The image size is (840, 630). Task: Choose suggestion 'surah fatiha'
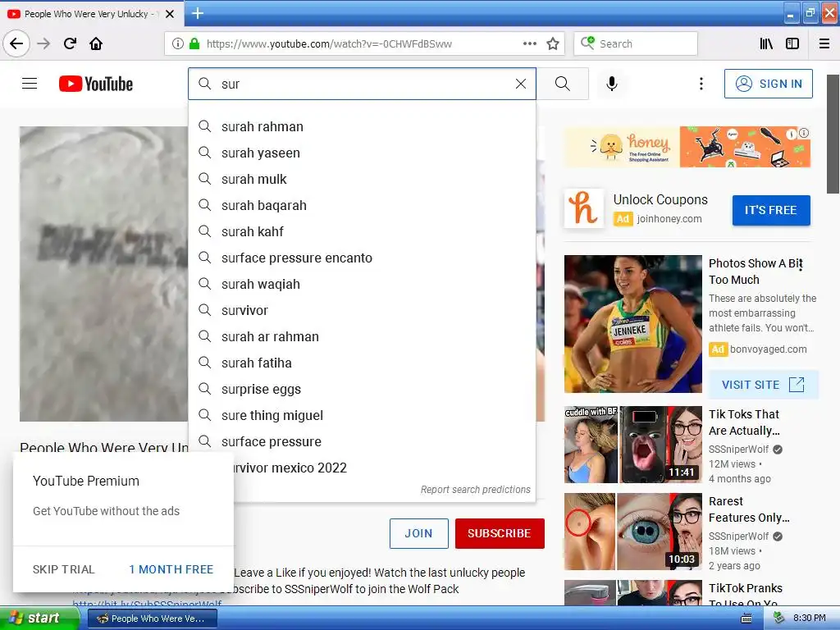[362, 363]
